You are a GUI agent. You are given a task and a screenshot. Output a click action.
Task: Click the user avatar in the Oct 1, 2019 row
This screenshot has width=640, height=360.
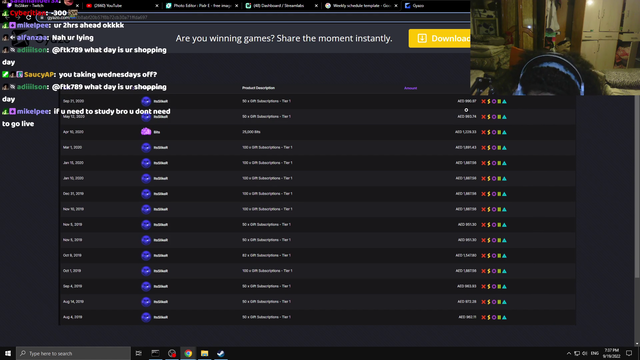pos(146,271)
